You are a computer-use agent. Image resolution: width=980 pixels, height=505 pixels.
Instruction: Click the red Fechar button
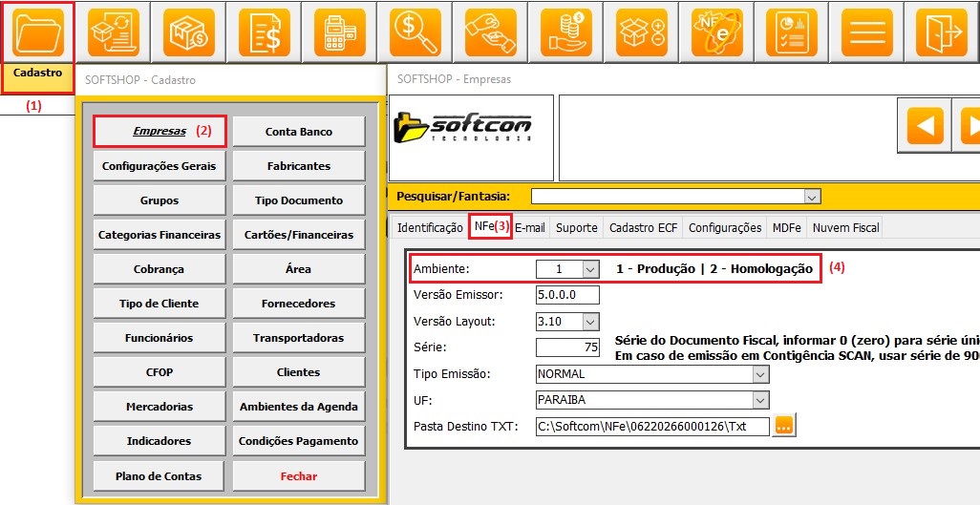pos(298,475)
